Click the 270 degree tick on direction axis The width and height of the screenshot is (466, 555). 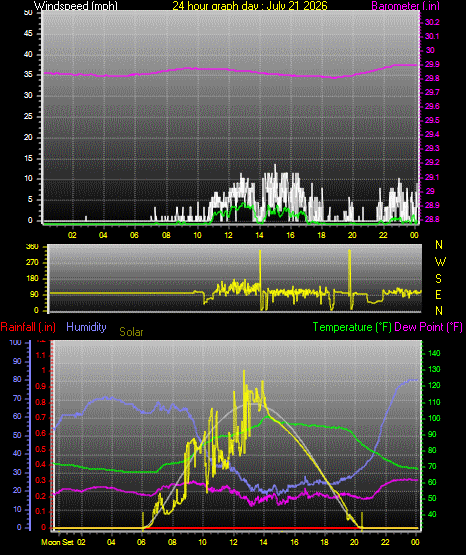[x=32, y=263]
